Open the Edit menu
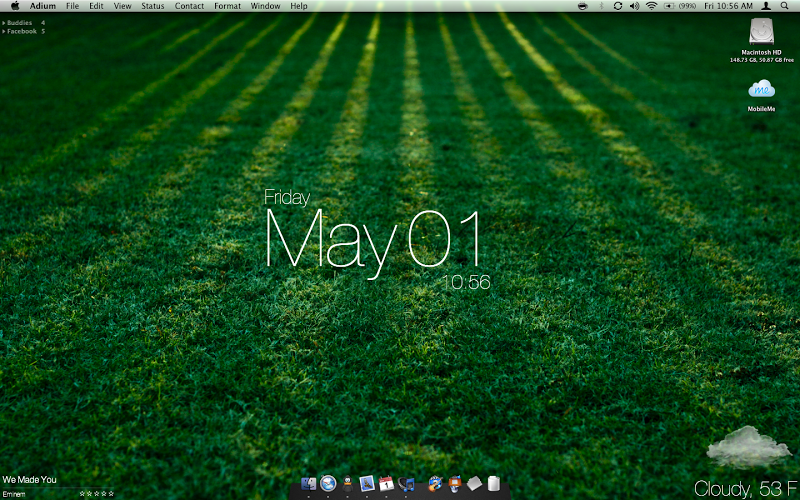Viewport: 800px width, 500px height. (96, 6)
